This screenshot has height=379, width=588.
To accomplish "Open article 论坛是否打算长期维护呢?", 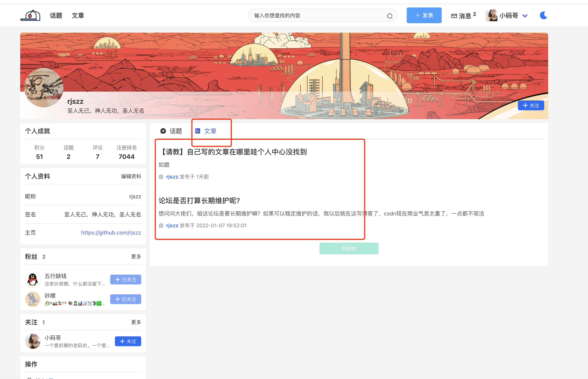I will tap(199, 201).
